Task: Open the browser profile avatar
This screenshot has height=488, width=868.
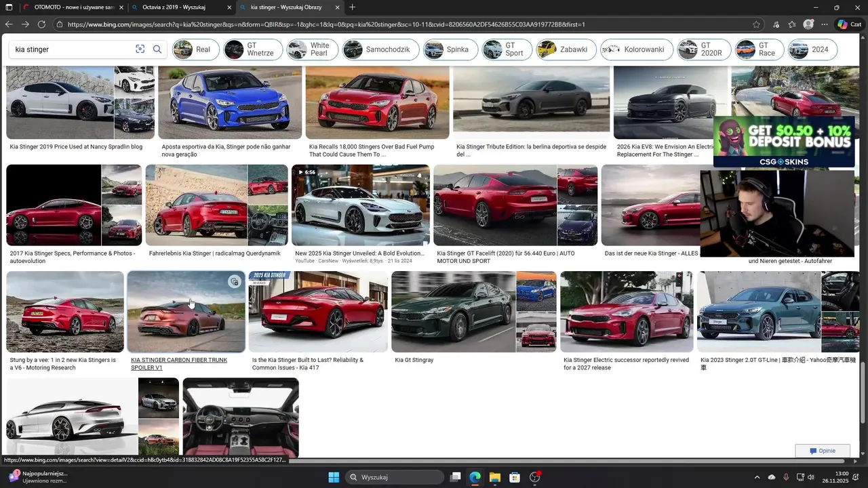Action: pyautogui.click(x=808, y=24)
